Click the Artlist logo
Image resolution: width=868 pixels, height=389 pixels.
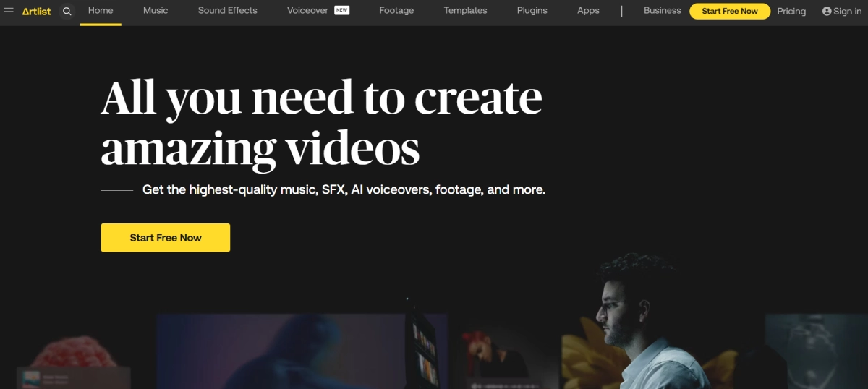click(36, 12)
